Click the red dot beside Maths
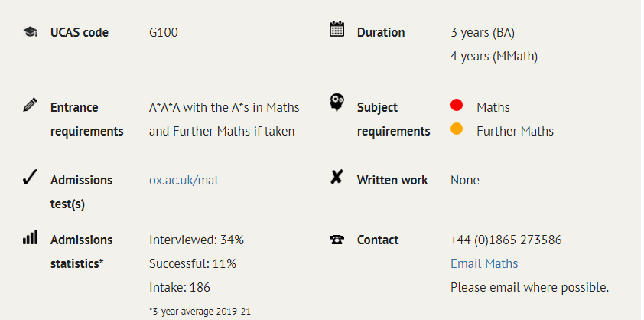The image size is (644, 320). pyautogui.click(x=457, y=106)
